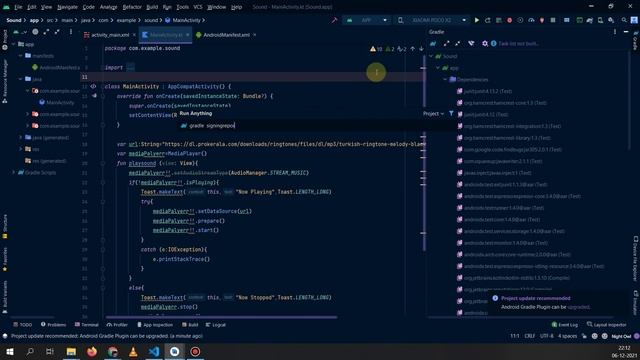Open the Event Log

pyautogui.click(x=564, y=325)
